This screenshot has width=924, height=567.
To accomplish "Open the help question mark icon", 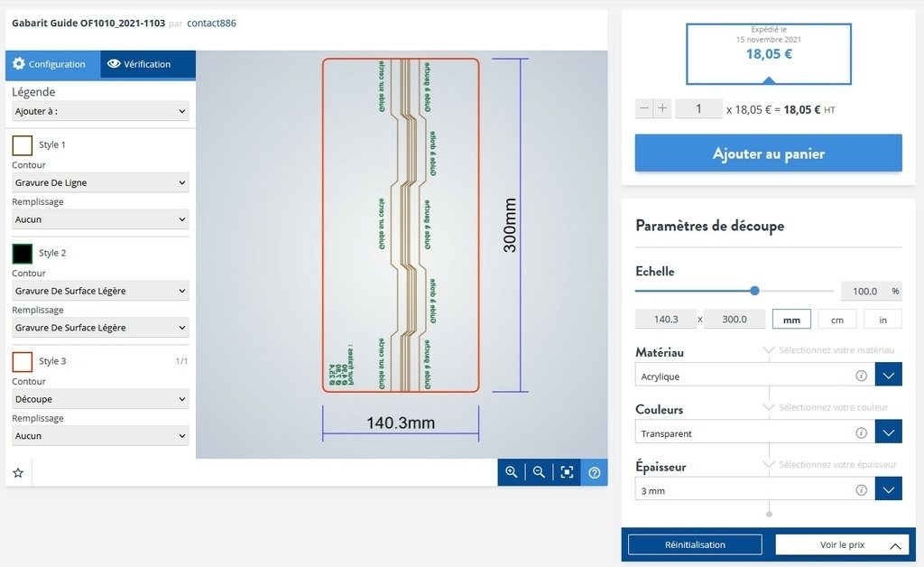I will point(595,472).
